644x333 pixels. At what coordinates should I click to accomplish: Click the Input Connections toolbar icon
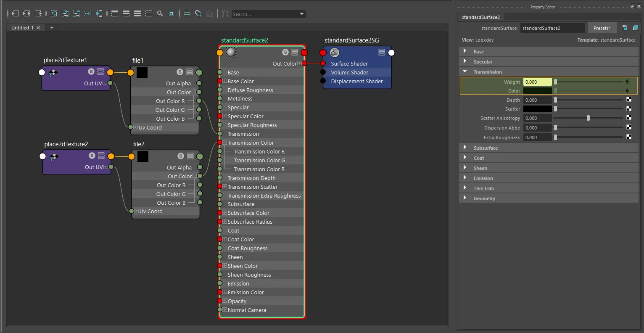pyautogui.click(x=15, y=14)
